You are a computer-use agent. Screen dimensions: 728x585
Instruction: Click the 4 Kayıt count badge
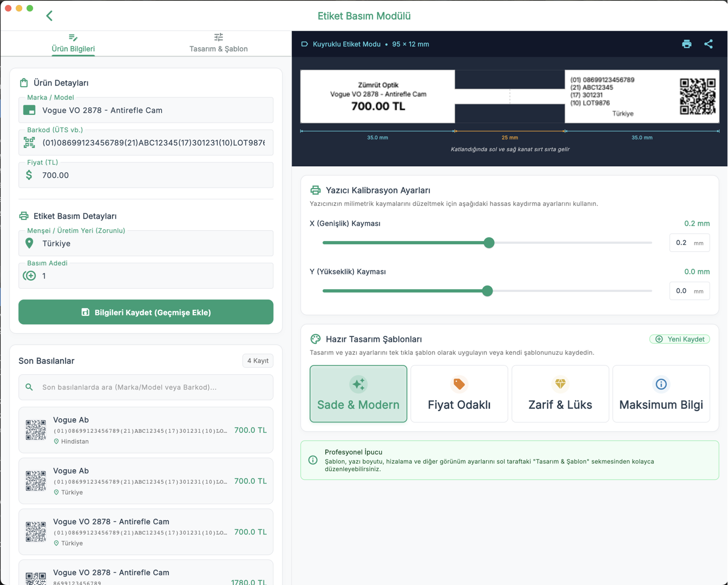pyautogui.click(x=258, y=361)
